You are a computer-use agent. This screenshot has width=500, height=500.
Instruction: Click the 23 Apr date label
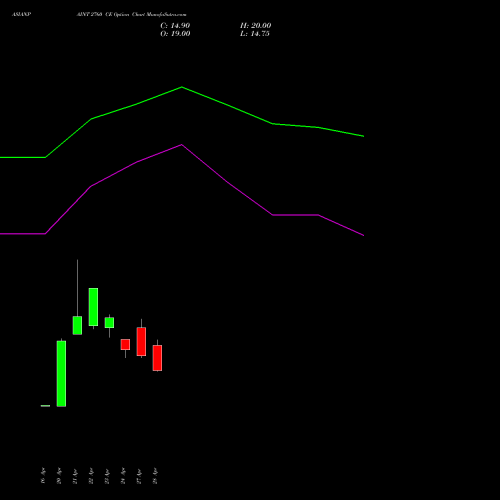pyautogui.click(x=107, y=476)
